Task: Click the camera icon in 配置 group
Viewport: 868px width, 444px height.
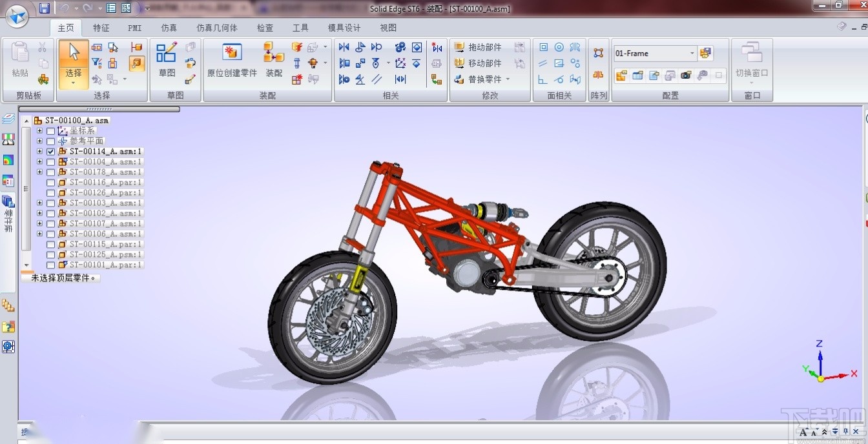Action: click(686, 76)
